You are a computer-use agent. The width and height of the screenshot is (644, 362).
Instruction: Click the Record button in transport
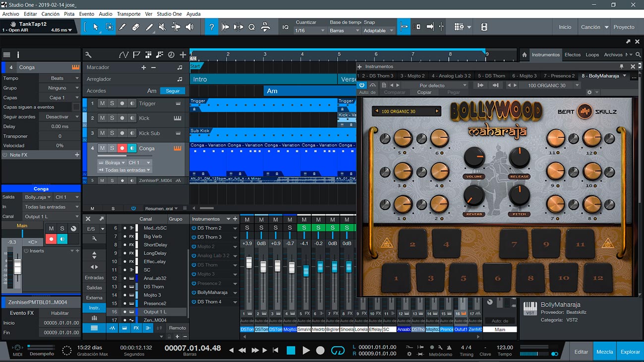pyautogui.click(x=320, y=350)
